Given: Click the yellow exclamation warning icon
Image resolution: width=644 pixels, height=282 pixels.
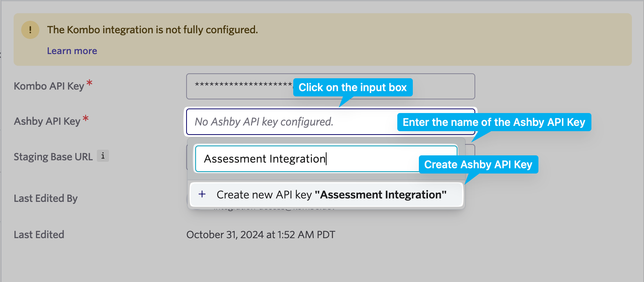Looking at the screenshot, I should pyautogui.click(x=30, y=30).
